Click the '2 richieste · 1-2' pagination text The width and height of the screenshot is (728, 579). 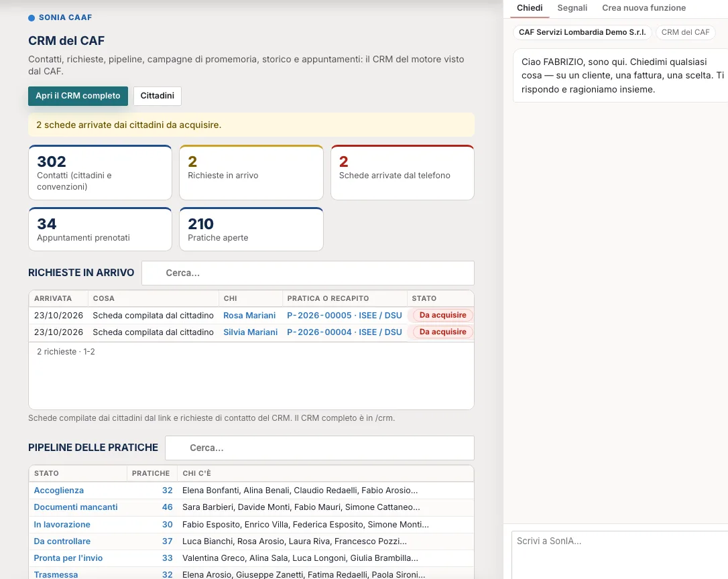pos(66,351)
